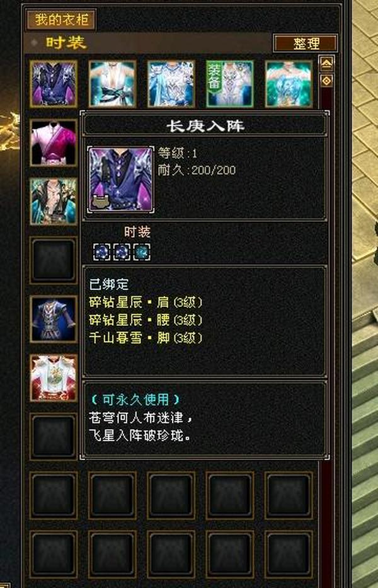Screen dimensions: 378x588
Task: Click the 时装 category header
Action: (x=66, y=43)
